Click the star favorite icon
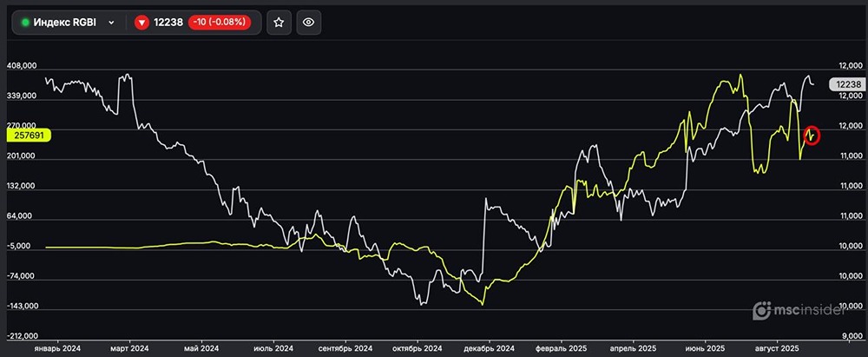The height and width of the screenshot is (357, 868). [x=279, y=23]
